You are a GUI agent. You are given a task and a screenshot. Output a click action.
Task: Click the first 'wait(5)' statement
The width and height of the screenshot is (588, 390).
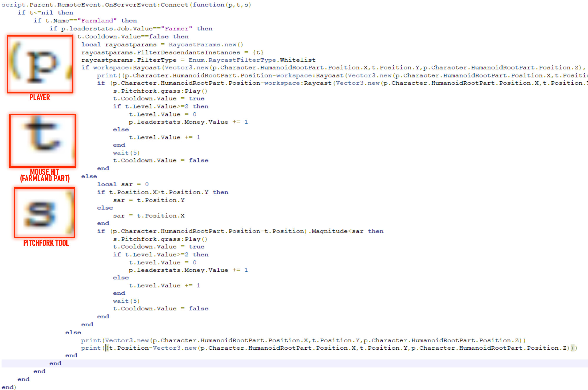pyautogui.click(x=126, y=153)
